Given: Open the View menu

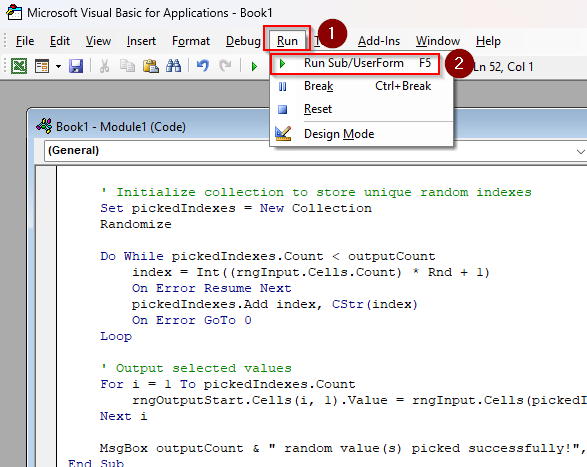Looking at the screenshot, I should click(98, 41).
